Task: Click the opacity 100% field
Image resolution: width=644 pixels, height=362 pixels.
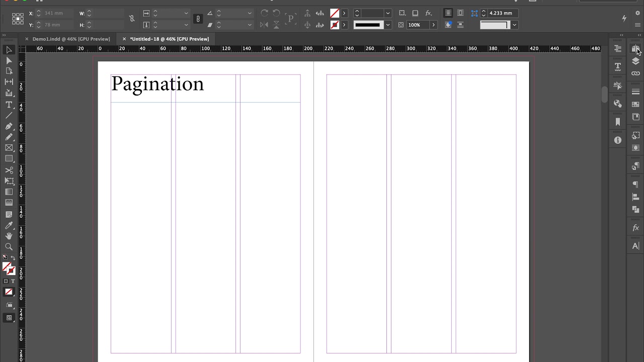Action: coord(418,25)
